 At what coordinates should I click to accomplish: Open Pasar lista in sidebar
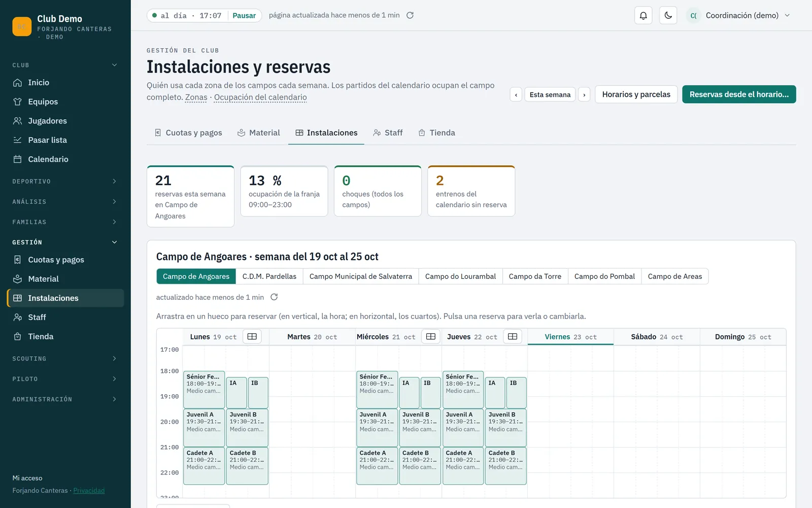(65, 140)
